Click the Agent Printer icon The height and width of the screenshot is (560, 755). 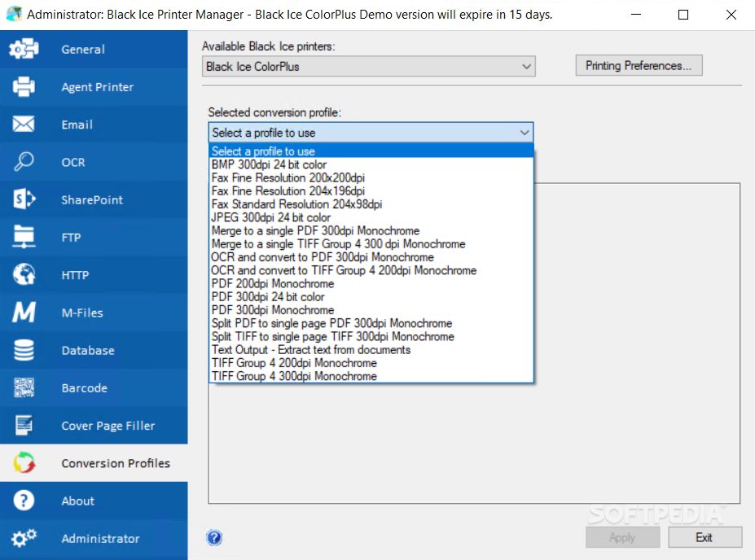pos(24,86)
